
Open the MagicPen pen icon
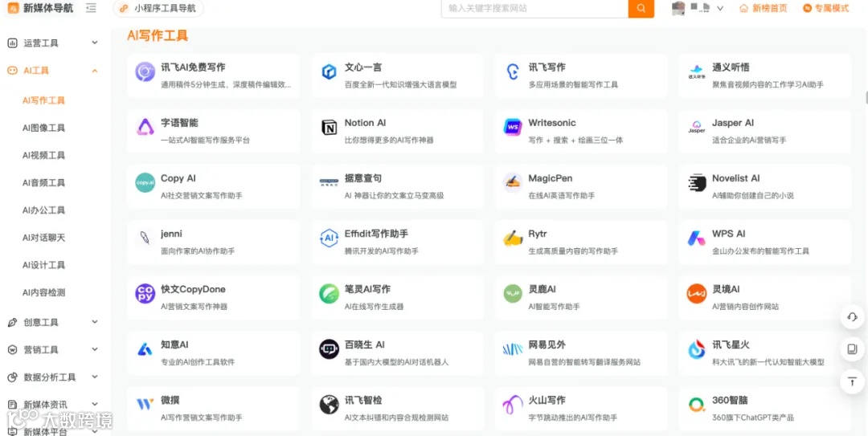click(x=513, y=182)
